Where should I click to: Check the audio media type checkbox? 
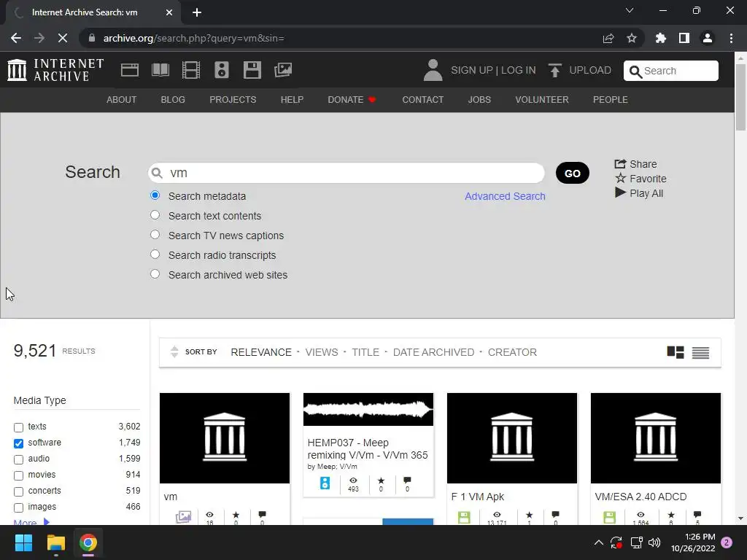(18, 459)
